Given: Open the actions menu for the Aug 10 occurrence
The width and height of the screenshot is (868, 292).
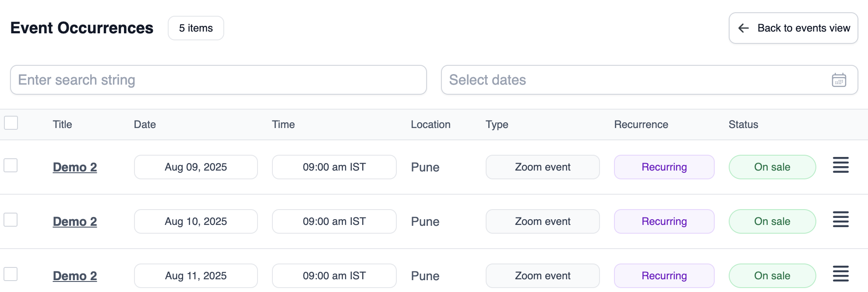Looking at the screenshot, I should coord(840,220).
